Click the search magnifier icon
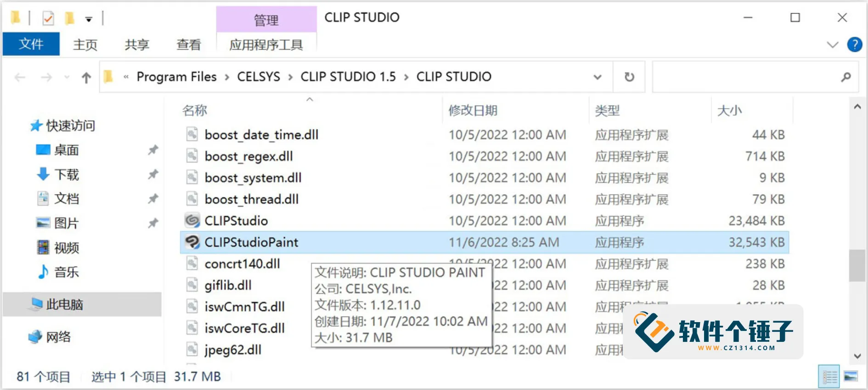This screenshot has width=868, height=390. [845, 77]
